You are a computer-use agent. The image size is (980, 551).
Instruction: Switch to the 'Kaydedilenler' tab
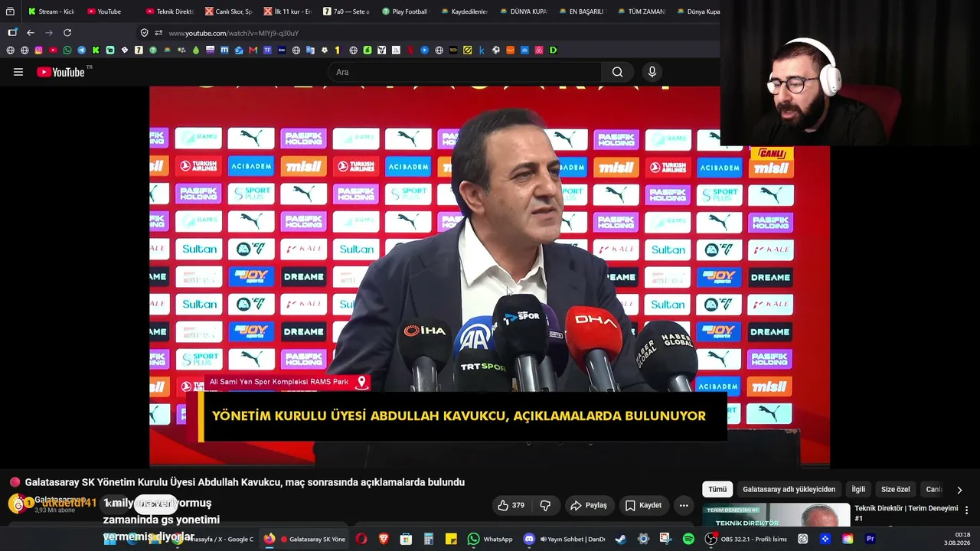click(464, 11)
